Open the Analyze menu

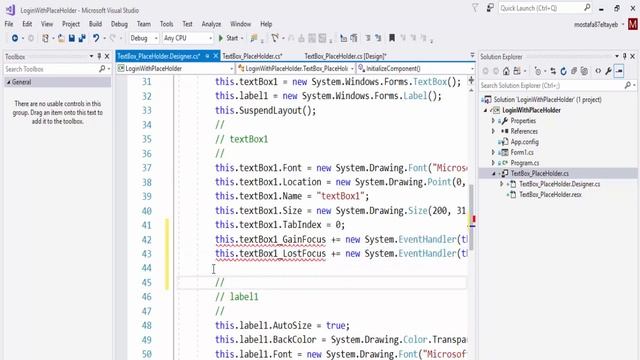coord(211,24)
